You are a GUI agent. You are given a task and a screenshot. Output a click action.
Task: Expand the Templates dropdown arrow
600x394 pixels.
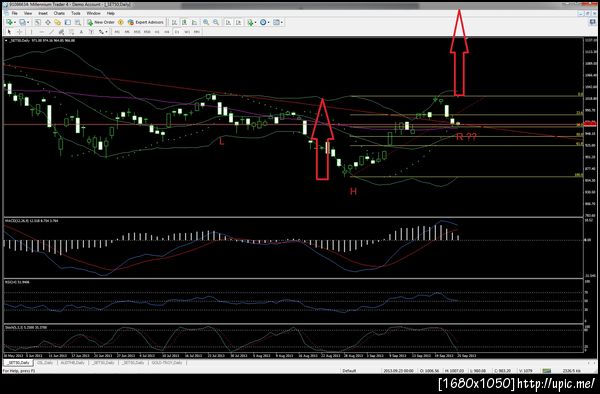pos(282,22)
